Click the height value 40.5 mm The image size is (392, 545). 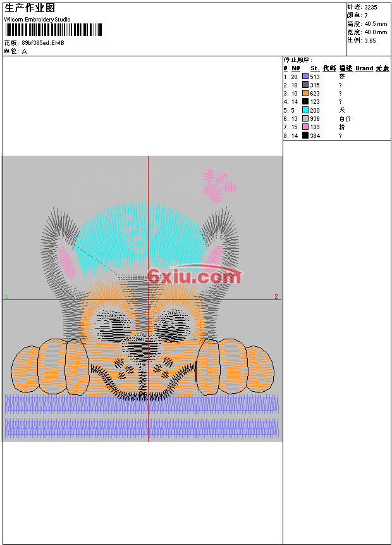376,24
